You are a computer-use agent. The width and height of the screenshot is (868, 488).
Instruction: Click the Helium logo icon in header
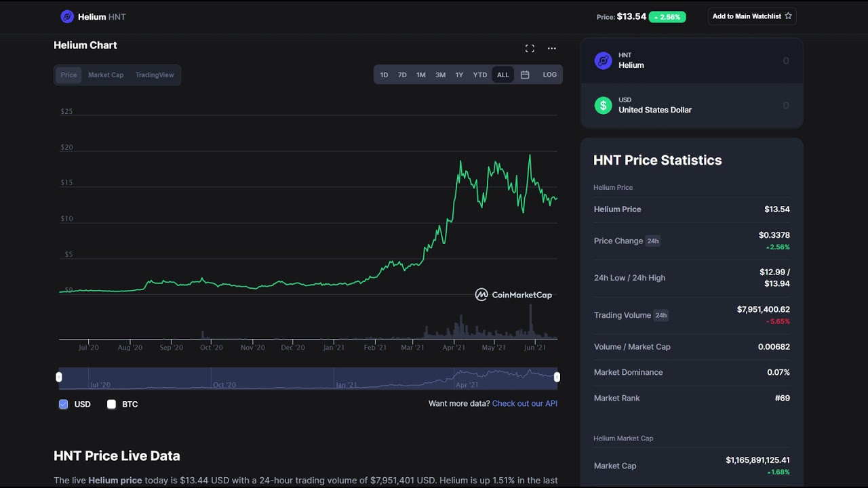[x=67, y=17]
